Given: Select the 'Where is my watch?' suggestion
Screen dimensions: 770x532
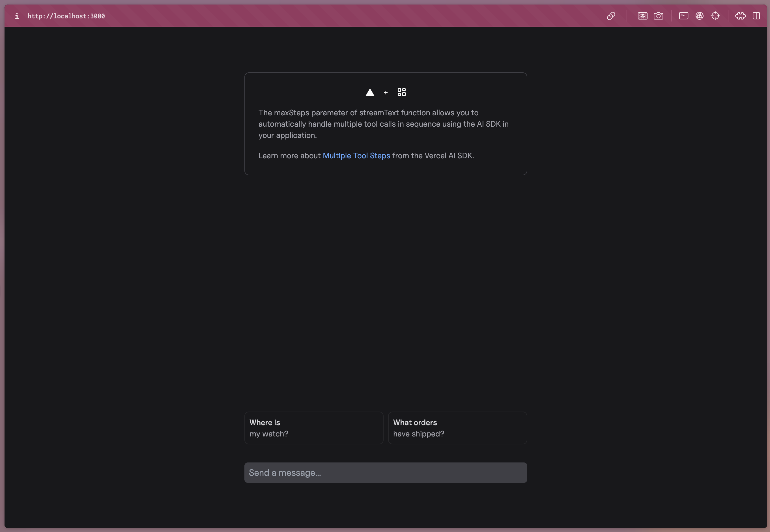Looking at the screenshot, I should [313, 428].
